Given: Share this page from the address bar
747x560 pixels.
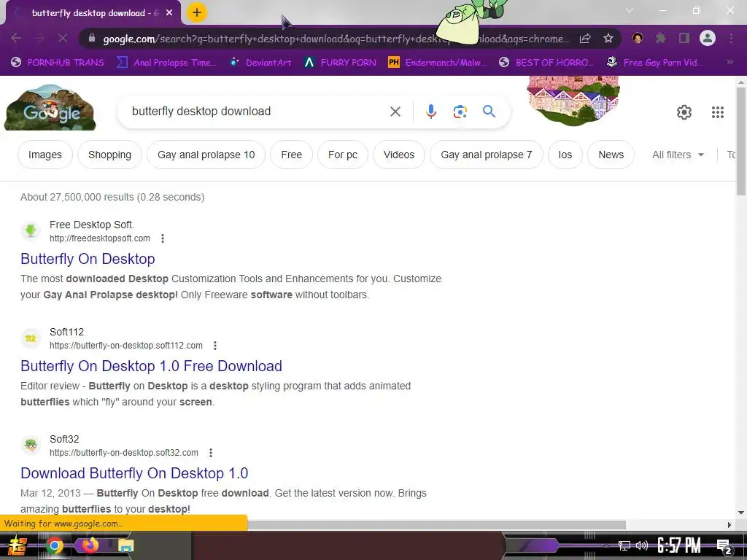Looking at the screenshot, I should (x=586, y=39).
